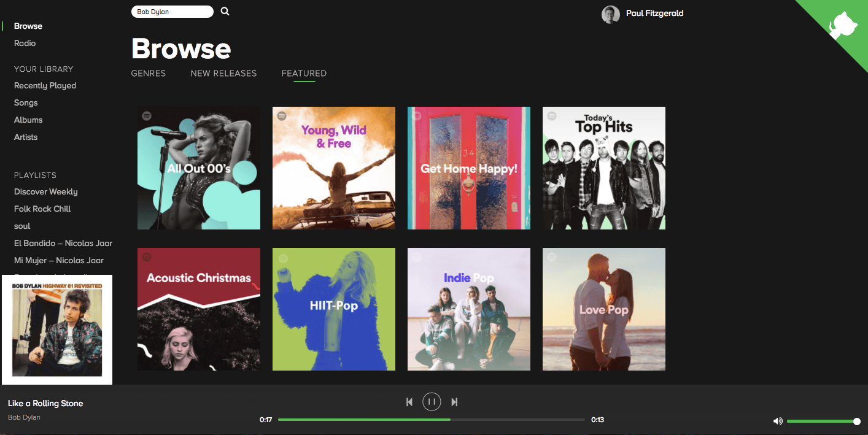Pause the current song
868x435 pixels.
432,402
